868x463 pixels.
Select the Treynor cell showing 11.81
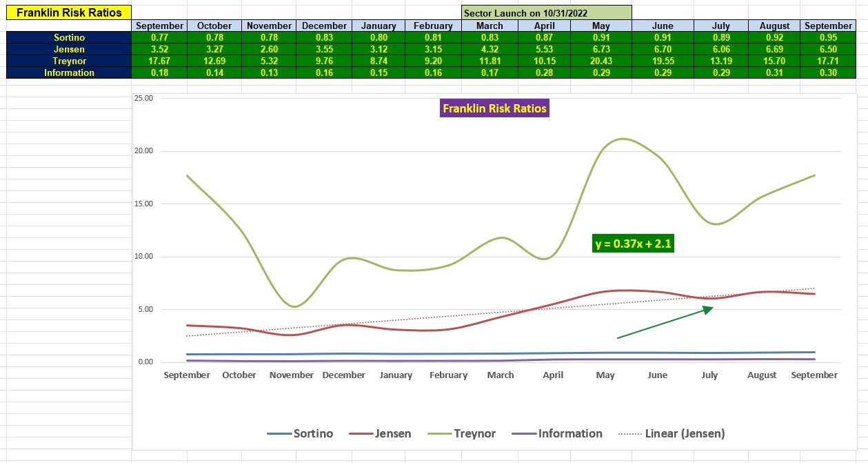489,61
